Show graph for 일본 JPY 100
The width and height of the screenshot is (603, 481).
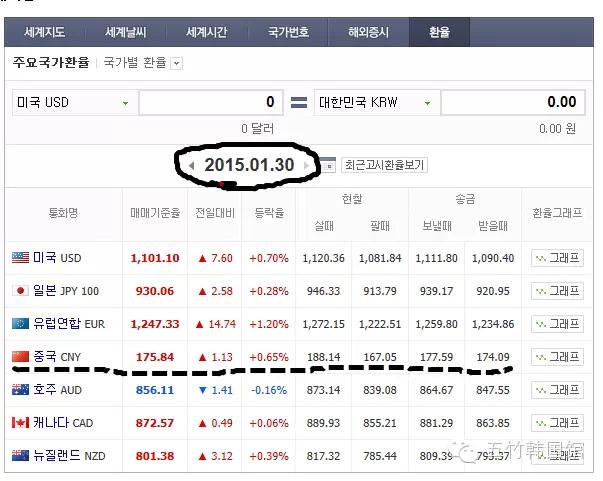coord(556,291)
